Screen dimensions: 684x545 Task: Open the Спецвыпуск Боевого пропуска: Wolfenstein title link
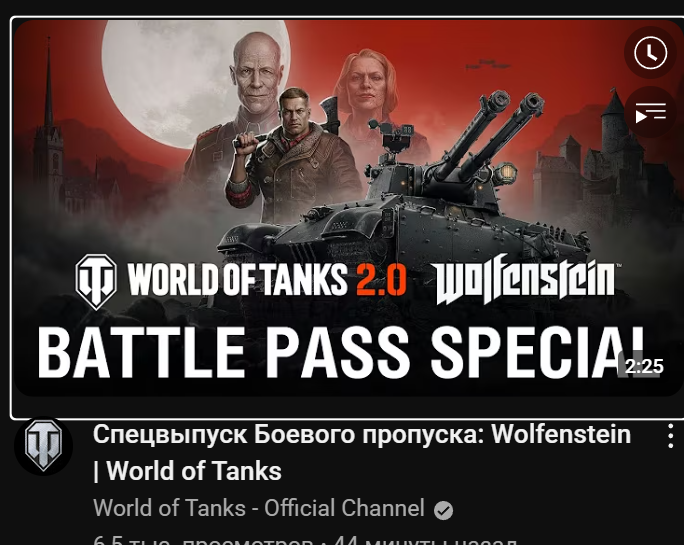click(x=362, y=435)
